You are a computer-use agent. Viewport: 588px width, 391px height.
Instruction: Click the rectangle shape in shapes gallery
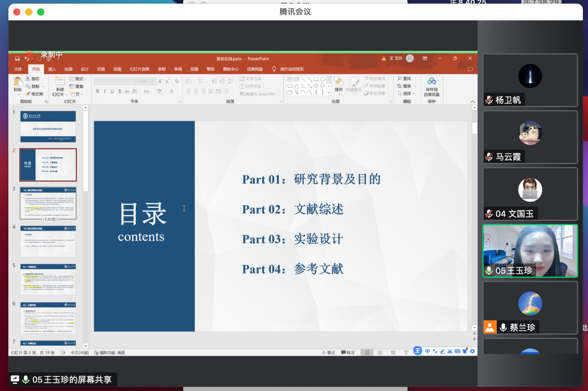click(x=316, y=79)
